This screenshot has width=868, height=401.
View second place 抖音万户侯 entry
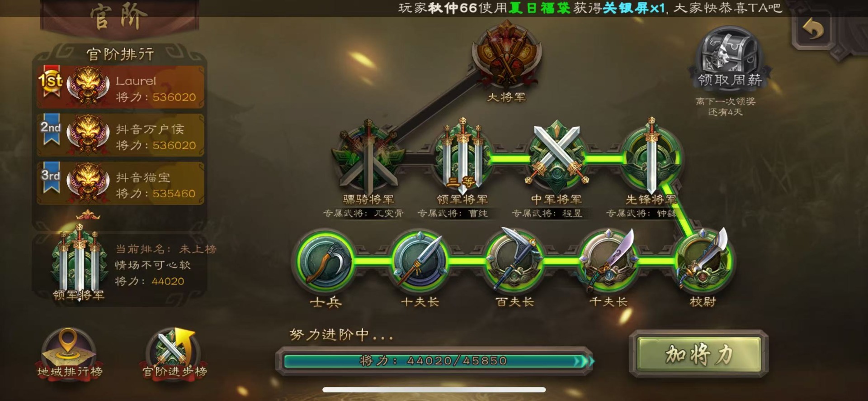120,135
